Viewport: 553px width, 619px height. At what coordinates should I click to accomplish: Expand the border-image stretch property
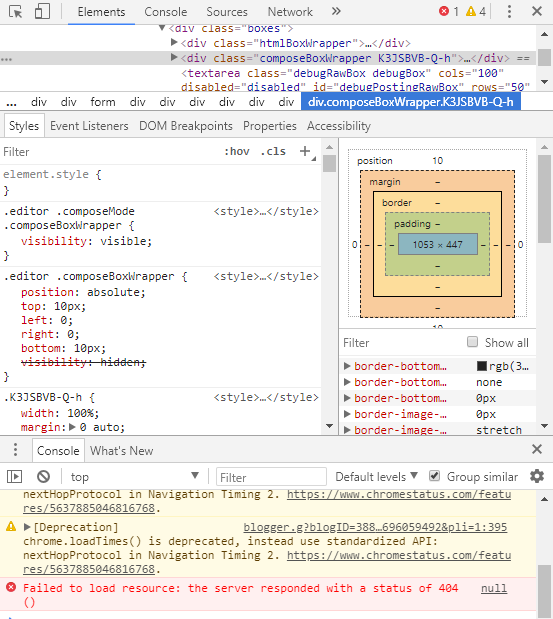coord(347,430)
